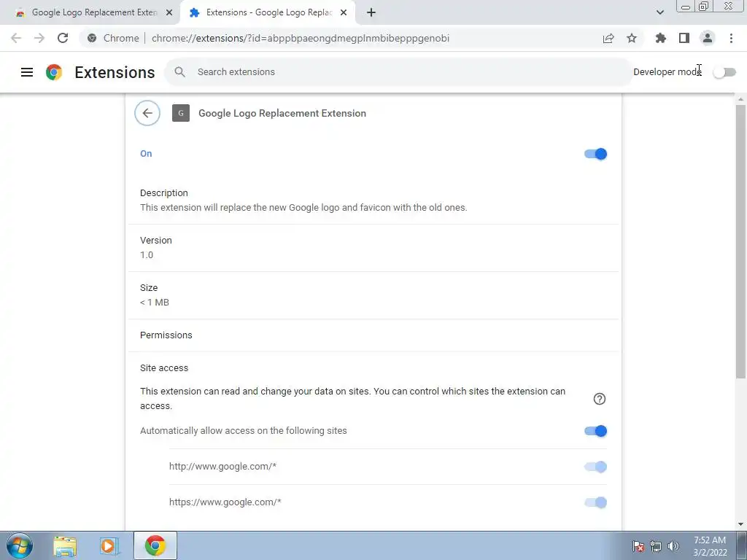The height and width of the screenshot is (560, 747).
Task: Click the Permissions row text
Action: click(x=166, y=335)
